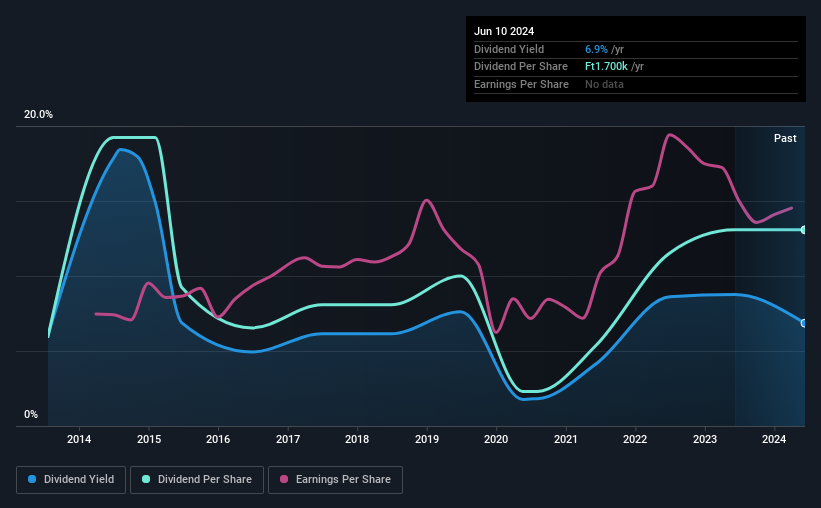Click the 2018 x-axis label
Image resolution: width=821 pixels, height=508 pixels.
tap(357, 439)
